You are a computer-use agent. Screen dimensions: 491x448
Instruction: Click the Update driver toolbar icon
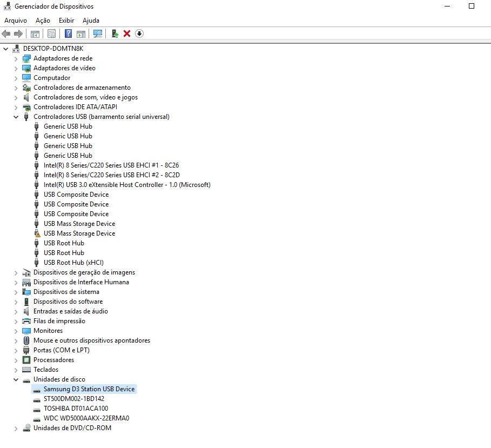(x=115, y=34)
